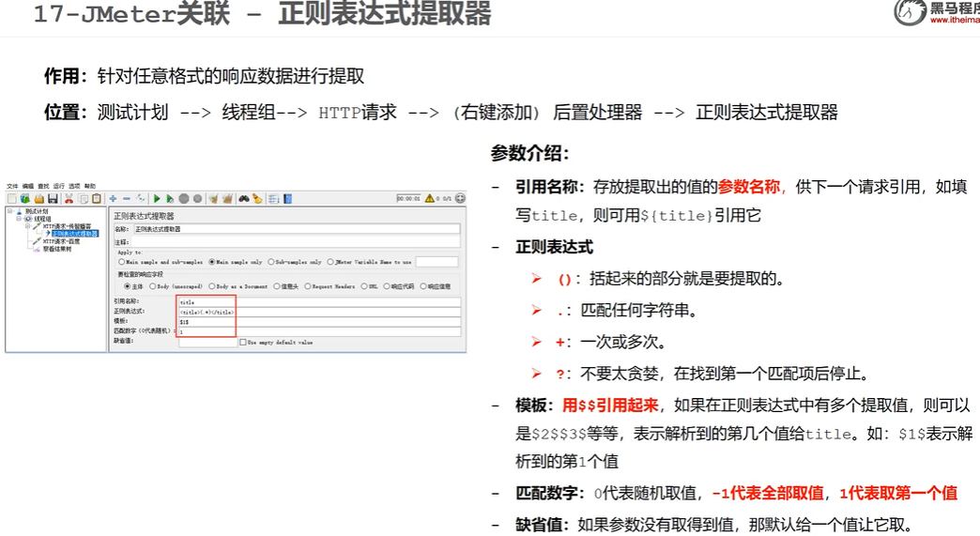The height and width of the screenshot is (536, 980).
Task: Open the Templates toolbar icon
Action: [x=25, y=199]
